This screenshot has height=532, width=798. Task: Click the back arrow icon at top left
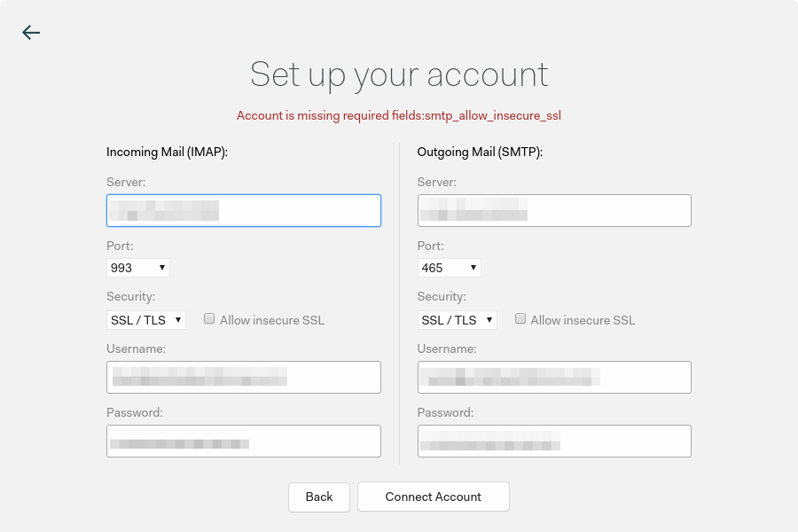(31, 33)
